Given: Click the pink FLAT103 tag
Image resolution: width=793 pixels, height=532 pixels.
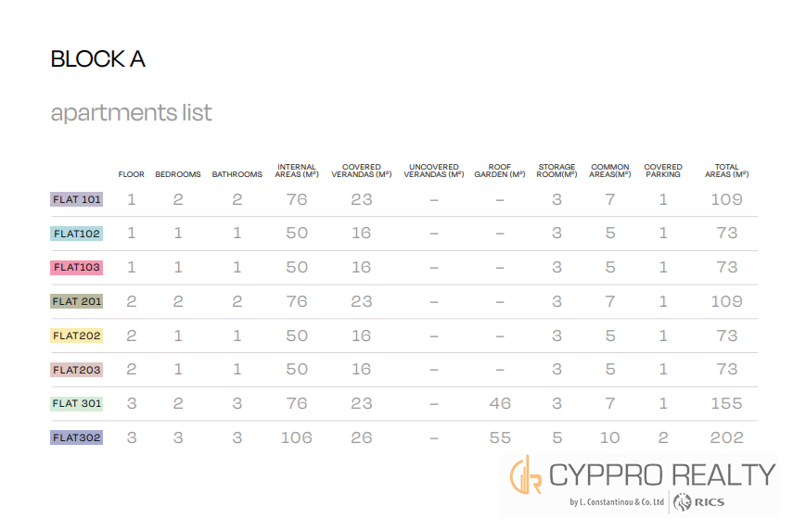Looking at the screenshot, I should tap(77, 268).
